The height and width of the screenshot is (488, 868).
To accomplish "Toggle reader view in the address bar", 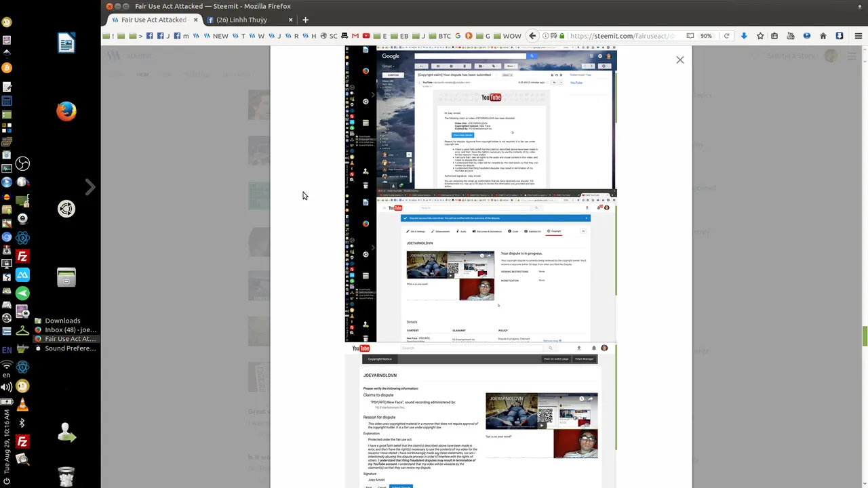I will coord(690,36).
